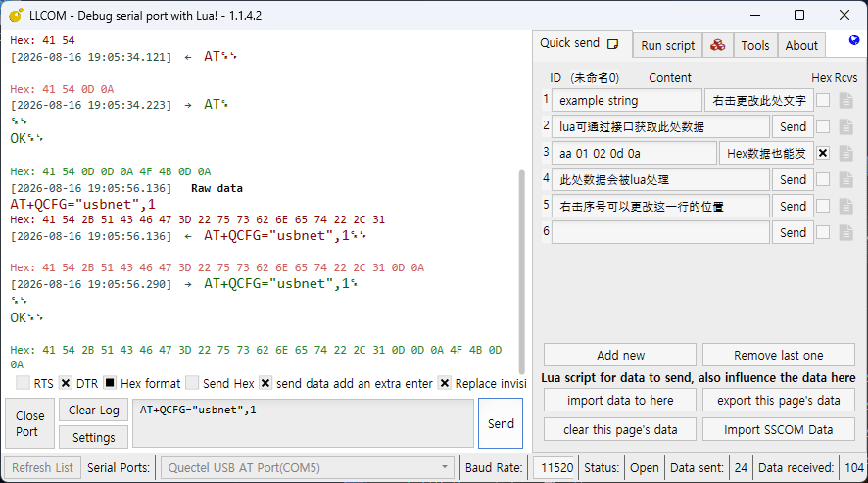The width and height of the screenshot is (868, 483).
Task: Toggle the RTS checkbox
Action: [23, 383]
